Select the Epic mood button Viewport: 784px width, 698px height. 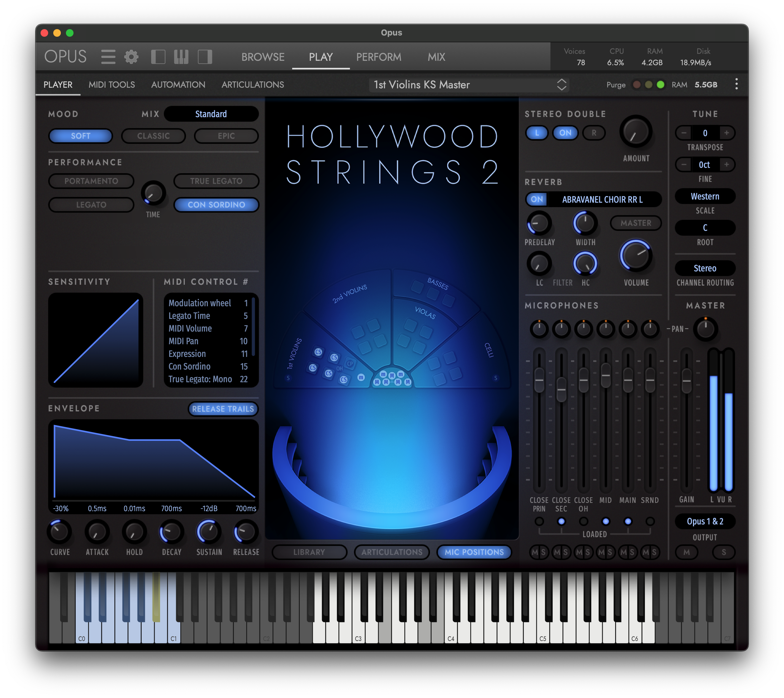pos(226,136)
